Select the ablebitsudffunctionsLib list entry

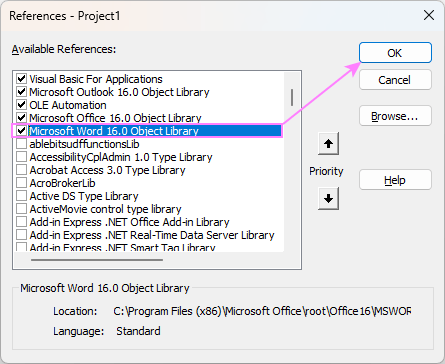84,144
